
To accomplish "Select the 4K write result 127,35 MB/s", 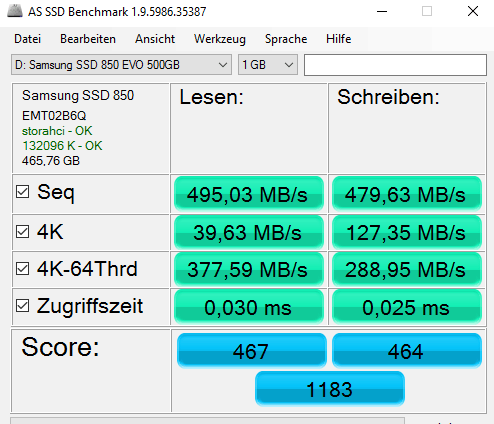I will pos(407,232).
